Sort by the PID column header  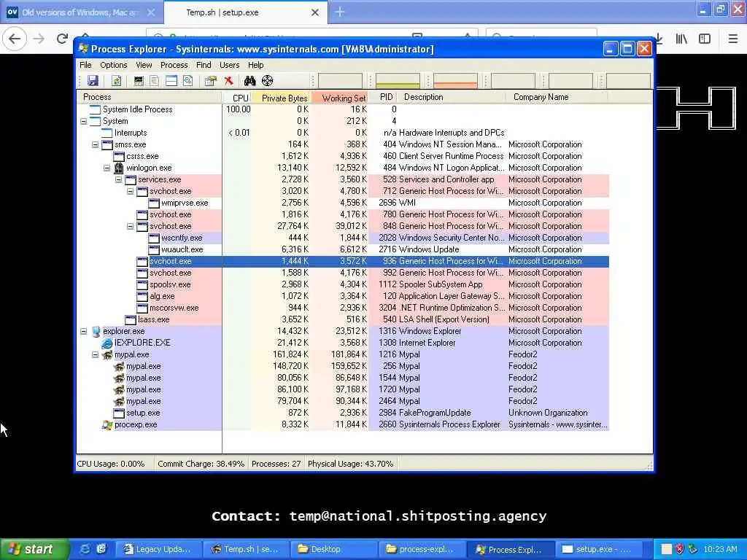(x=384, y=97)
